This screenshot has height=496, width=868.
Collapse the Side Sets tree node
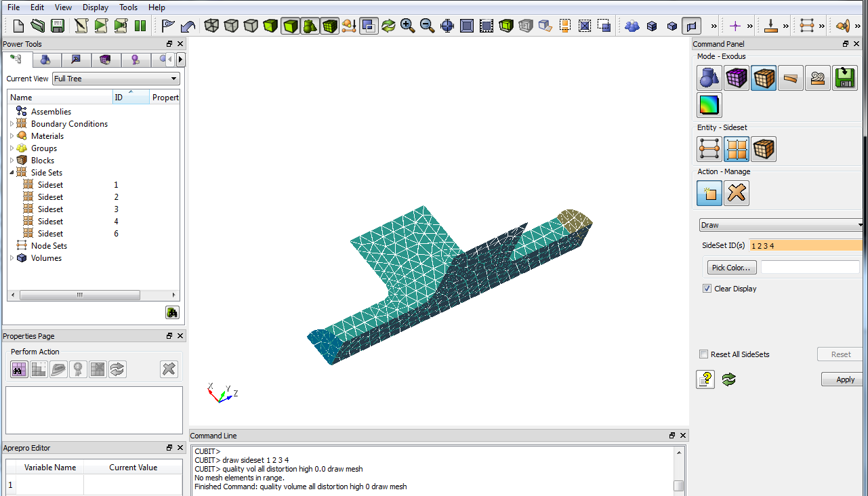(12, 173)
